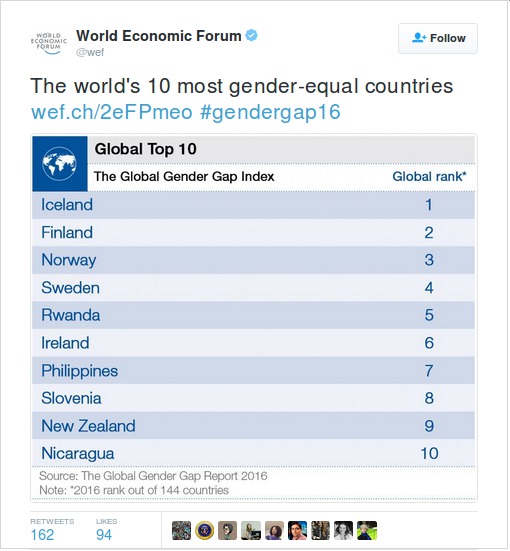View the 94 likes count
The image size is (510, 551).
pyautogui.click(x=104, y=534)
